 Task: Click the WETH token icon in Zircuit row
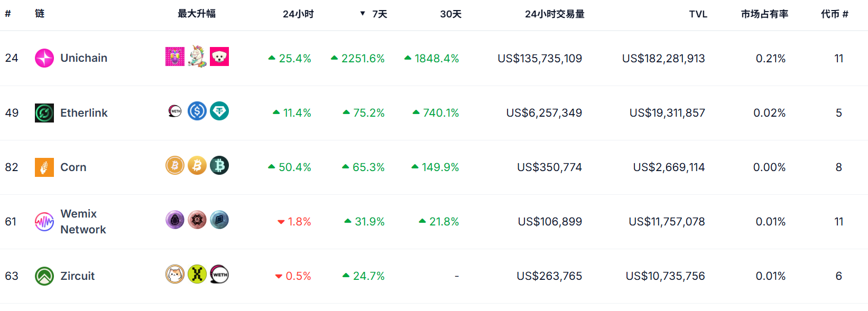pyautogui.click(x=219, y=275)
